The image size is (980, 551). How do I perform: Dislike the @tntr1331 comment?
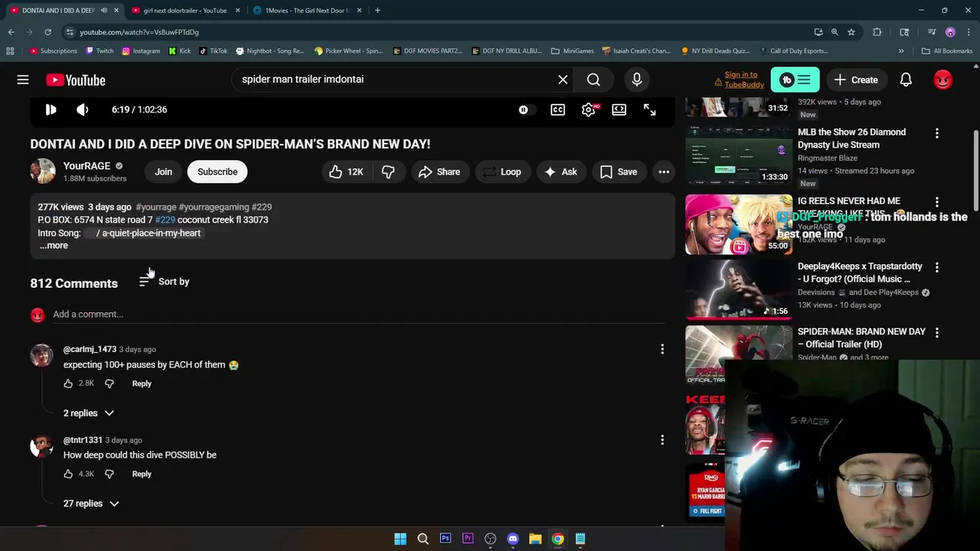[109, 474]
